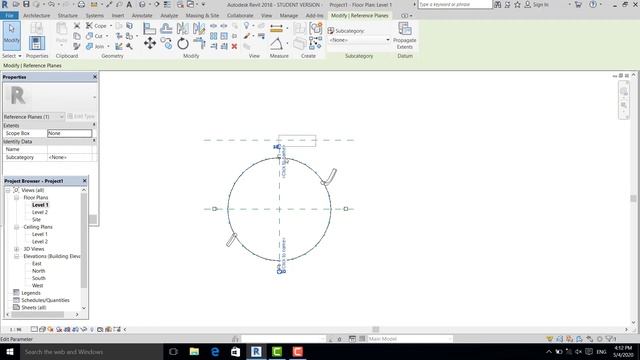Screen dimensions: 640x360
Task: Collapse the Ceiling Plans tree node
Action: 17,227
